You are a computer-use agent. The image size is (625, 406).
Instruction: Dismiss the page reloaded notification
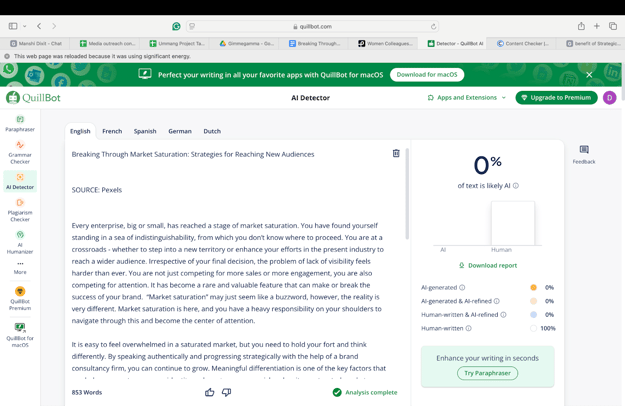(x=7, y=56)
